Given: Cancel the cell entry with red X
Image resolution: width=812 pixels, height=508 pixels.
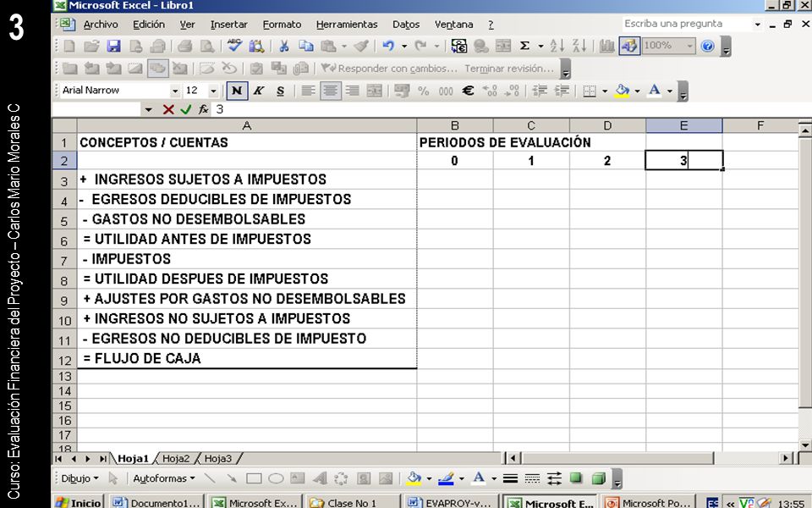Looking at the screenshot, I should 167,109.
